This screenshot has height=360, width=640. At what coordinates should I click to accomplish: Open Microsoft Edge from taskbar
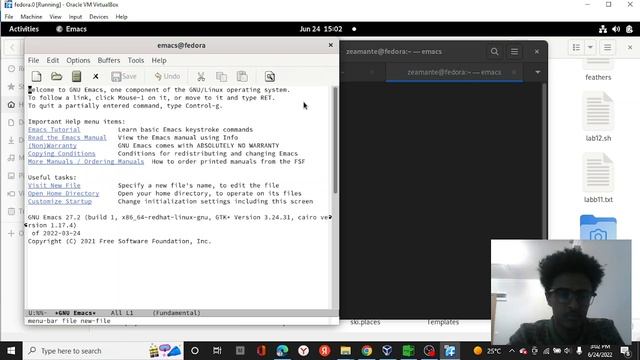coord(282,351)
